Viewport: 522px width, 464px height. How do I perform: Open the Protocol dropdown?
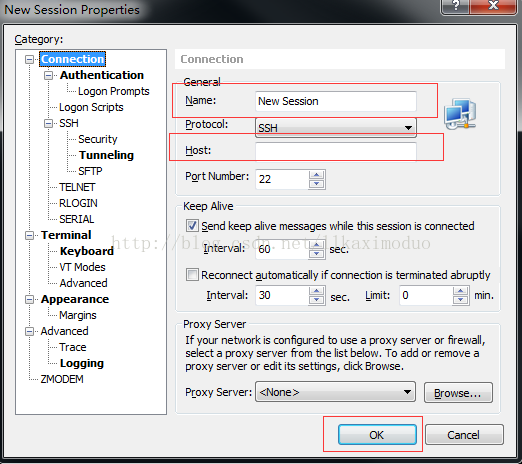pyautogui.click(x=336, y=127)
